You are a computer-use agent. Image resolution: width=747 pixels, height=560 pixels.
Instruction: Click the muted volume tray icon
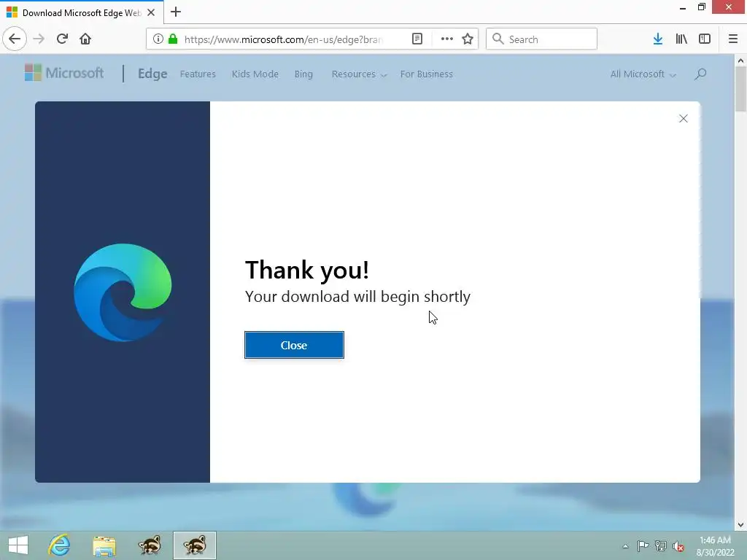pos(678,546)
